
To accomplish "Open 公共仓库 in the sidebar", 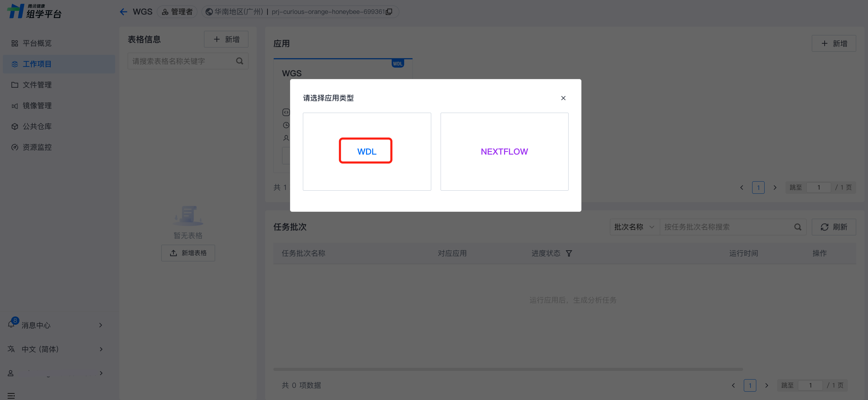I will pyautogui.click(x=37, y=127).
